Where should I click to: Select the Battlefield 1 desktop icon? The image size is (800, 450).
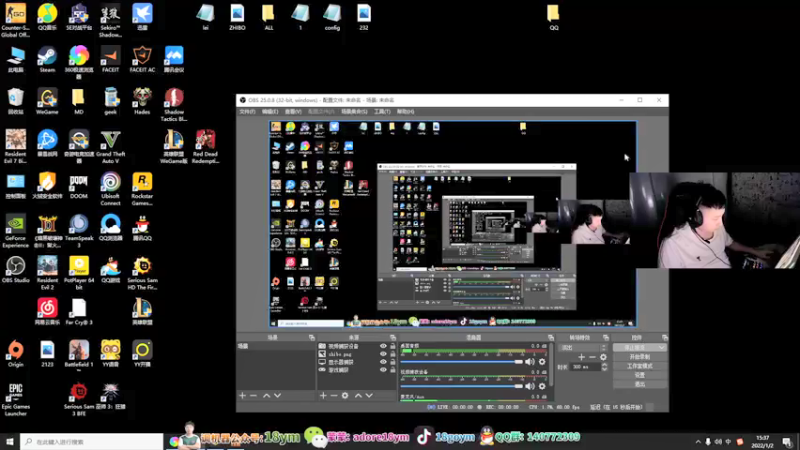click(79, 355)
